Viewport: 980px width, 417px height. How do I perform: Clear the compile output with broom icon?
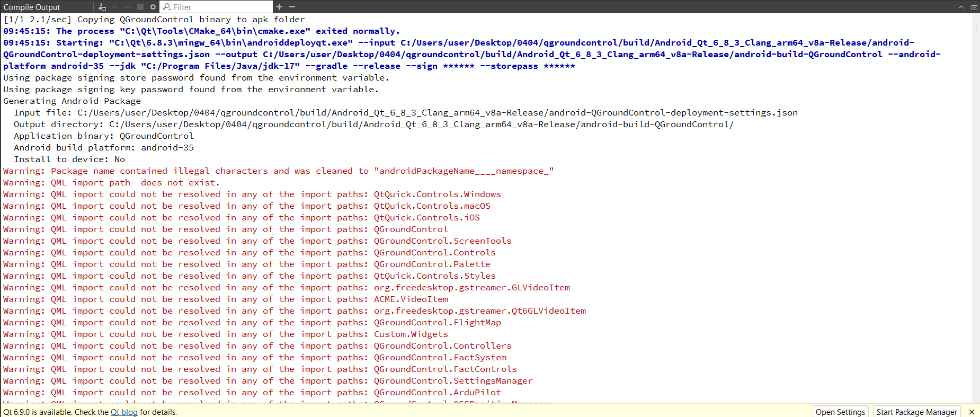pyautogui.click(x=102, y=7)
